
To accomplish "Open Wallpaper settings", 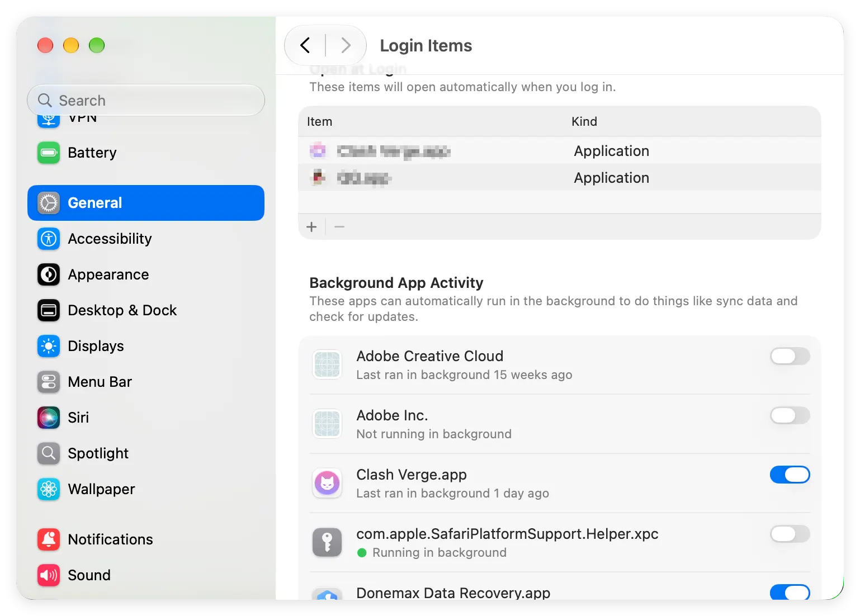I will pyautogui.click(x=146, y=489).
